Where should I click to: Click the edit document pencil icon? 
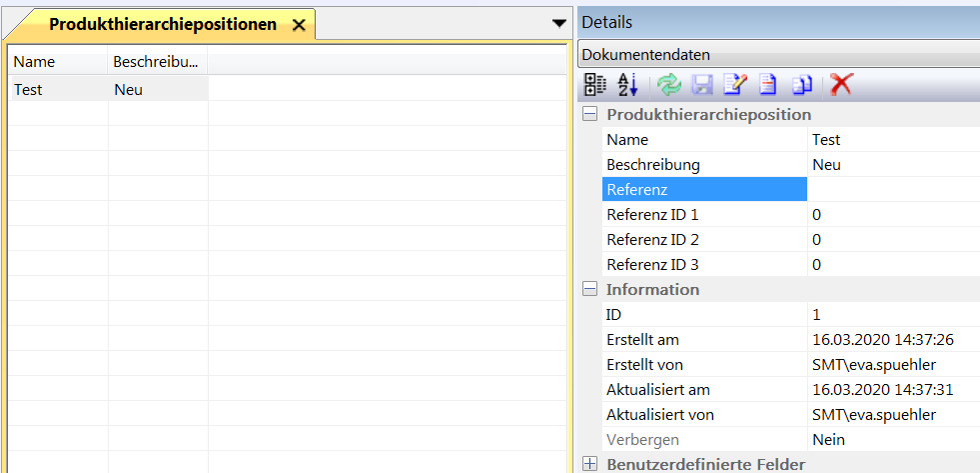(x=734, y=85)
